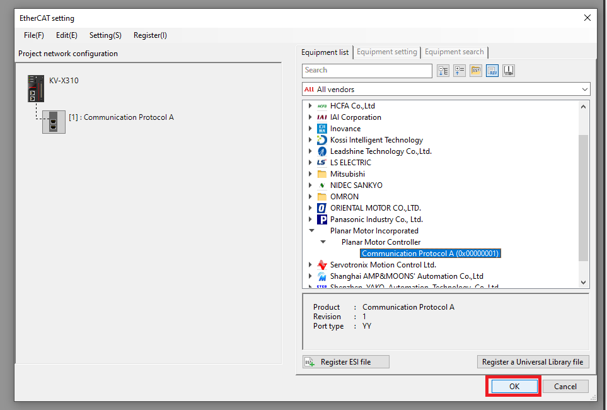Click the vendor list scrollbar down arrow
This screenshot has width=607, height=410.
pyautogui.click(x=583, y=282)
